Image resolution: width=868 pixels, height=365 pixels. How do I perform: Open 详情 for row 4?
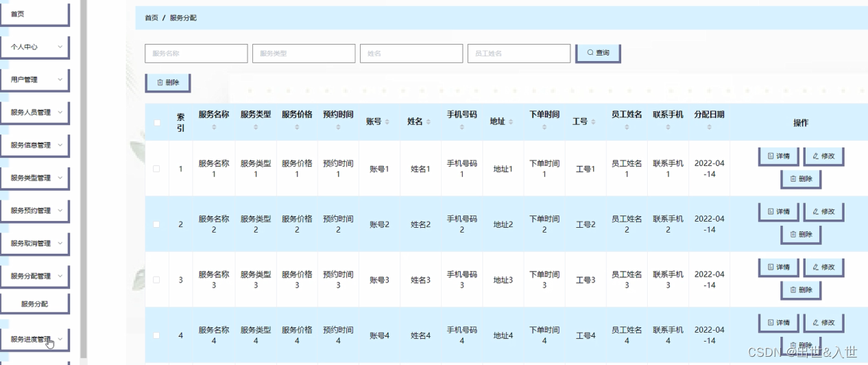point(778,322)
